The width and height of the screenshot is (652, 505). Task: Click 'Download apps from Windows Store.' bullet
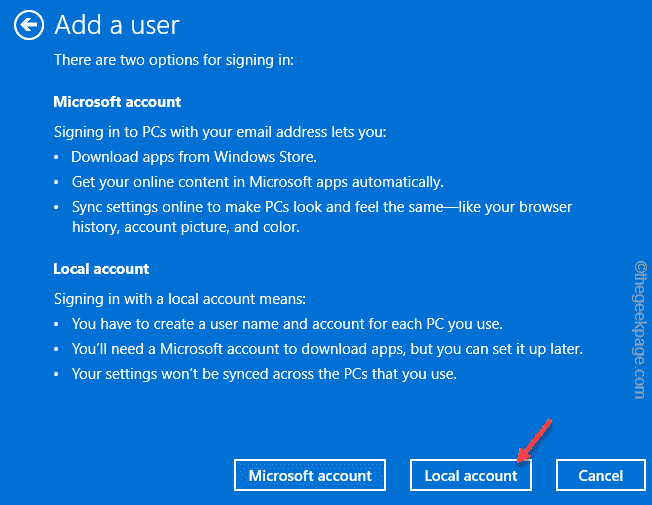pos(194,157)
